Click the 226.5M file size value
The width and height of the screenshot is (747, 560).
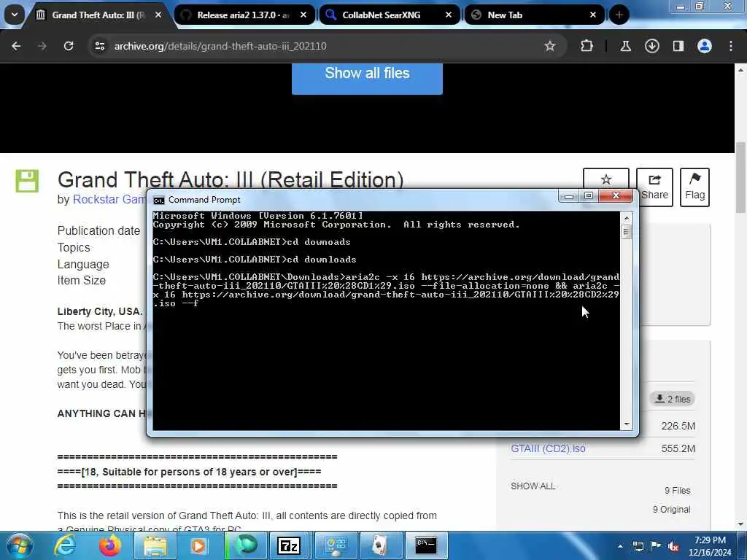coord(678,426)
